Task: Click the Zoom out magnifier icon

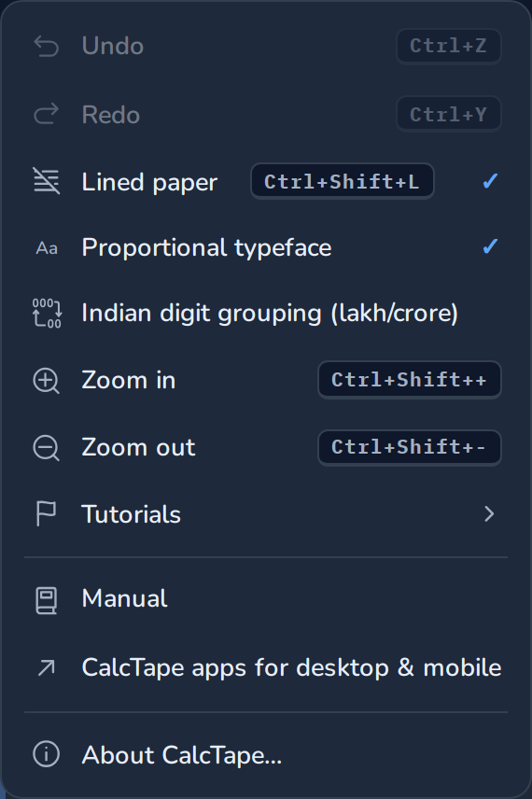Action: pyautogui.click(x=47, y=448)
